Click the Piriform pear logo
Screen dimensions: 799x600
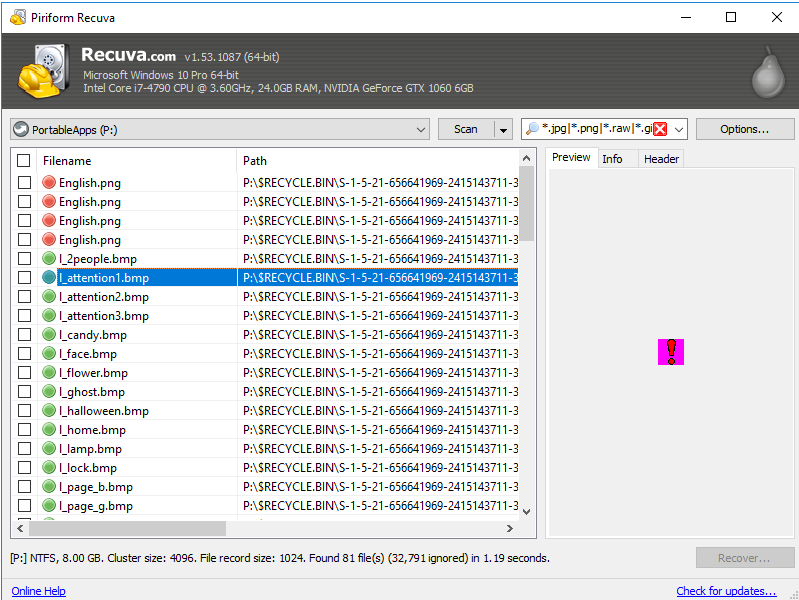coord(766,70)
